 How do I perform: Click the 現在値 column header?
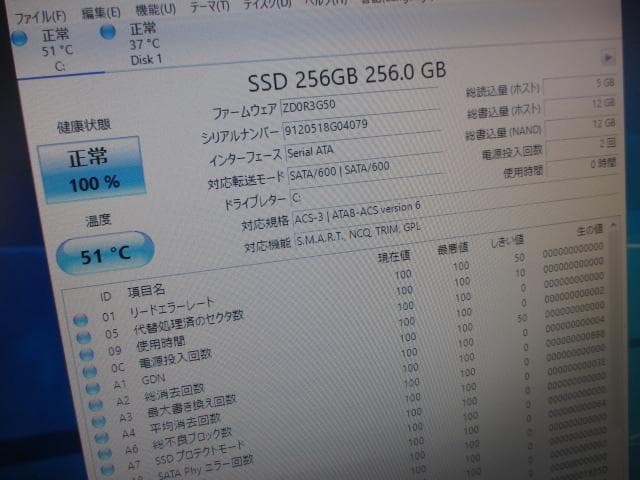394,256
